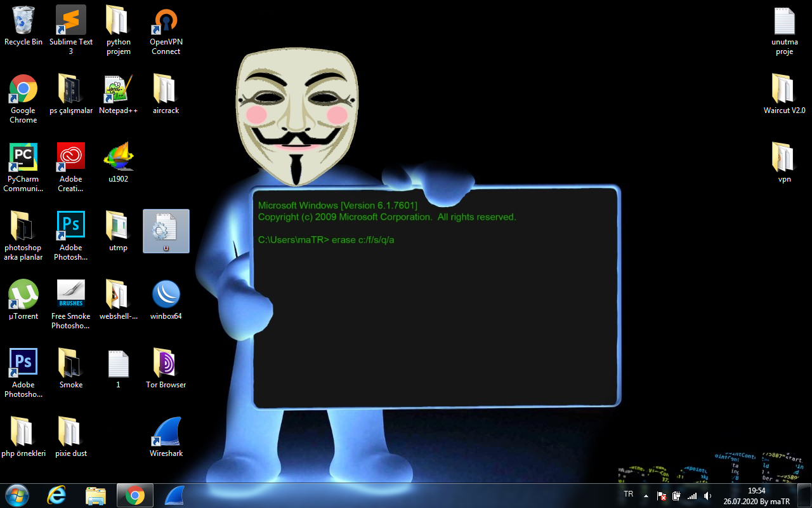This screenshot has width=812, height=508.
Task: Select the ps çalışmalar folder
Action: (71, 94)
